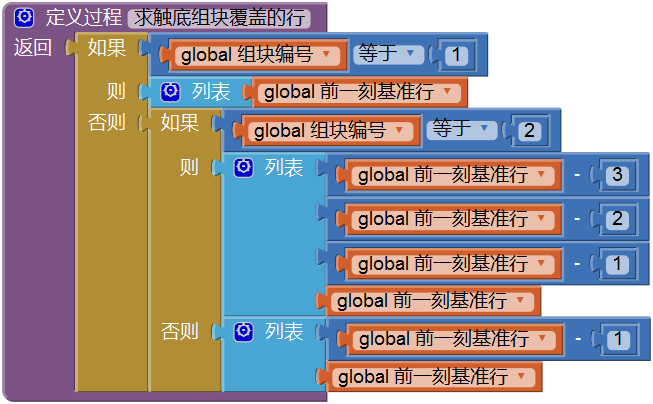
Task: Click the number field containing 3
Action: click(x=618, y=175)
